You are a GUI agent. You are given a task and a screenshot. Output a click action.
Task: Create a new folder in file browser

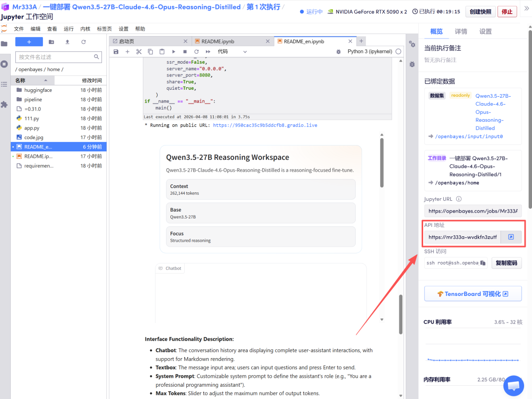(51, 42)
